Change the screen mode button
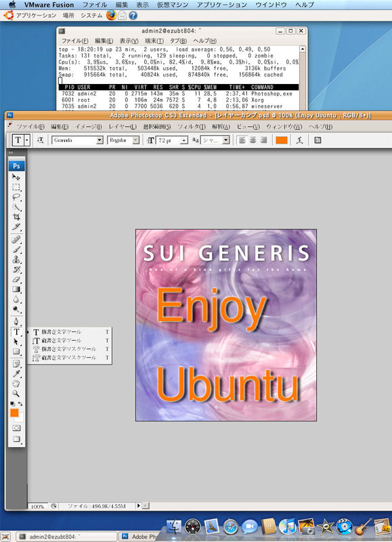The height and width of the screenshot is (542, 392). [x=16, y=439]
